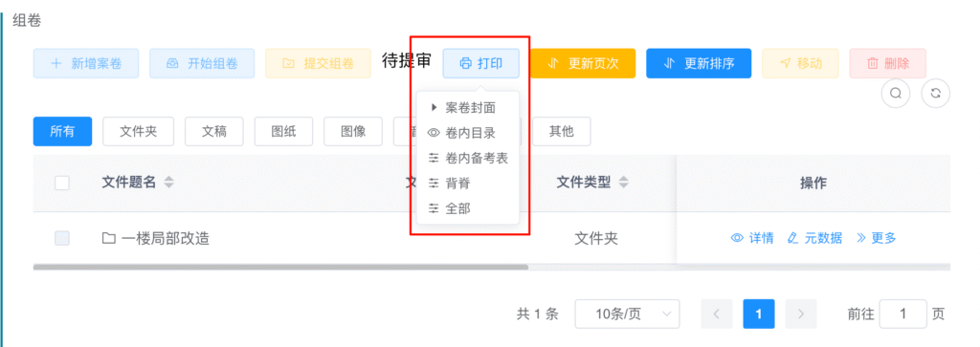The height and width of the screenshot is (347, 980).
Task: Open 详情 eye icon link
Action: 752,238
